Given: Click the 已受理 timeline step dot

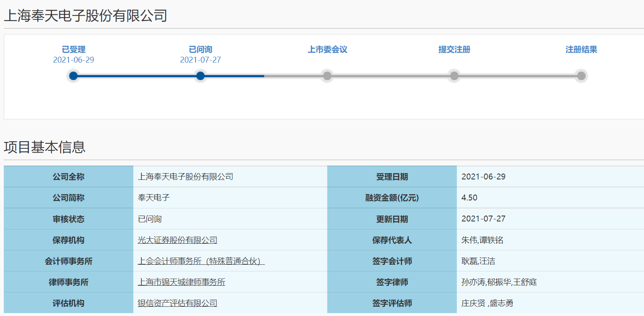Looking at the screenshot, I should click(73, 76).
